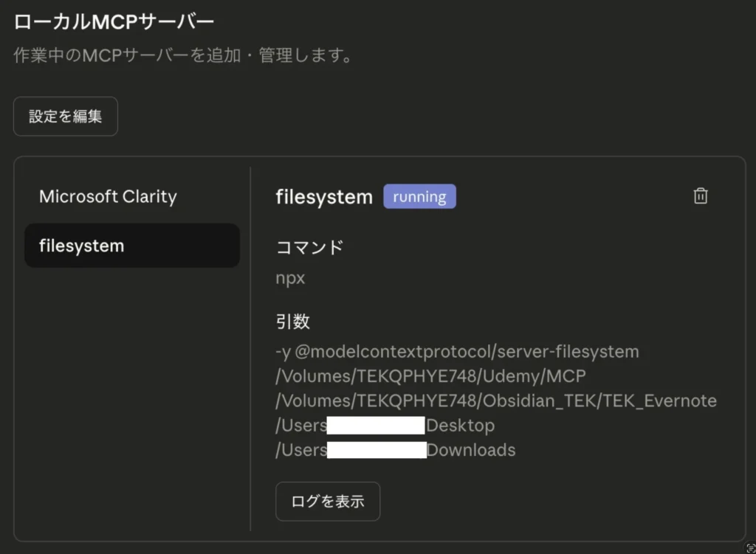Click the npx command value

[x=290, y=278]
